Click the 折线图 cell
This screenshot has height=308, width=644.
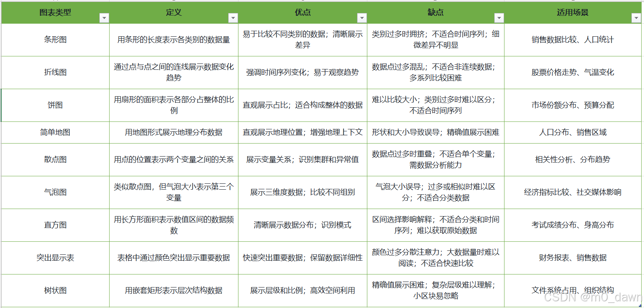point(55,73)
